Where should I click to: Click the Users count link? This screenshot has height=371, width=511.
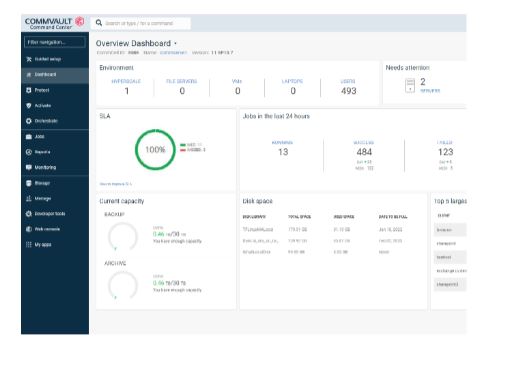click(x=348, y=91)
